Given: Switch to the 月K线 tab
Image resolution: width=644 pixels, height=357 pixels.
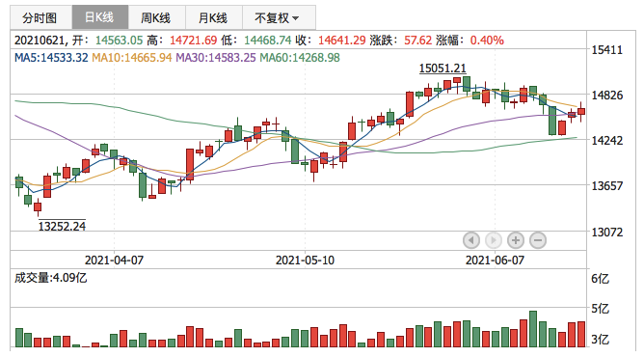Looking at the screenshot, I should point(214,17).
